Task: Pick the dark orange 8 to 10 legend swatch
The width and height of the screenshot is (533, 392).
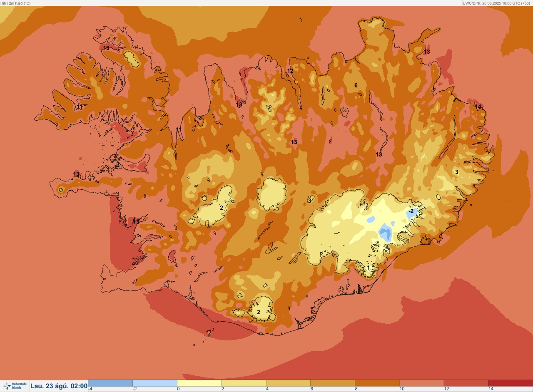Action: click(x=377, y=383)
